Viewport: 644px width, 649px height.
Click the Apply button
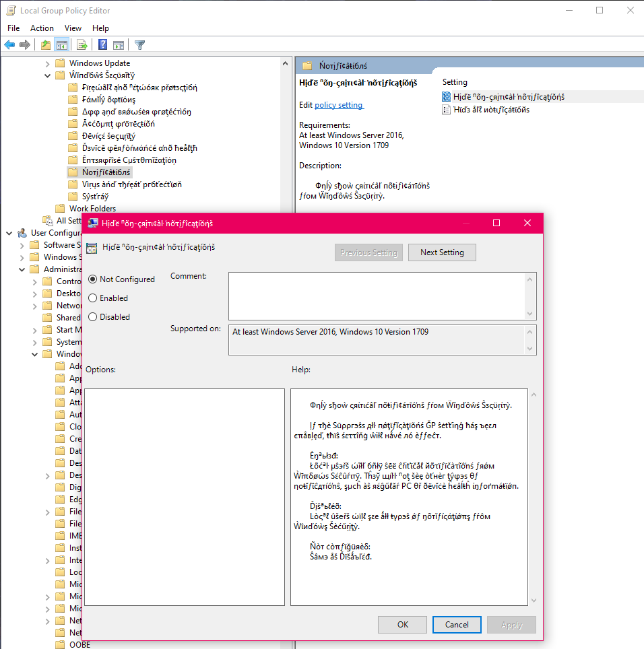(x=511, y=625)
